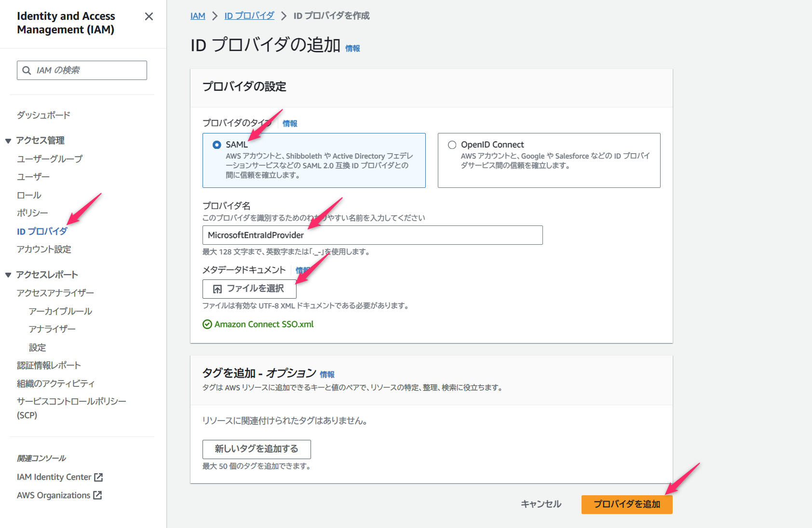Click the プロバイダ名 text field
Screen dimensions: 812x528
[x=372, y=235]
